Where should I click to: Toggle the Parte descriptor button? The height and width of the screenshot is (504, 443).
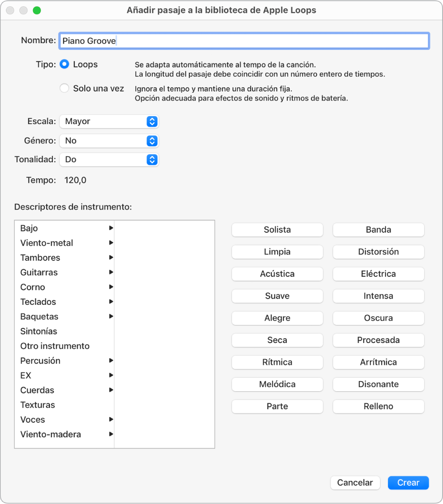pyautogui.click(x=277, y=406)
